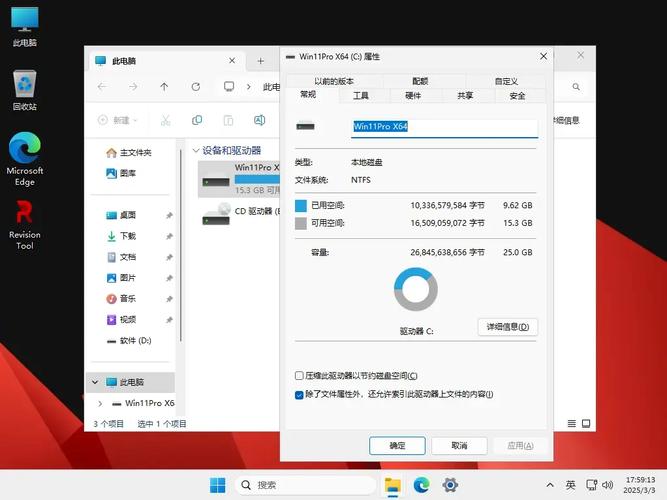Switch Explorer to details list view
Image resolution: width=667 pixels, height=500 pixels.
click(572, 423)
